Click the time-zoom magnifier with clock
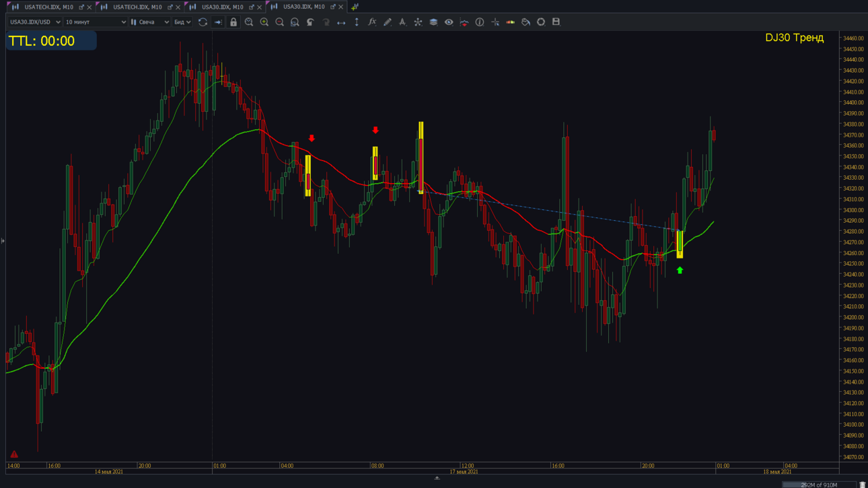Viewport: 868px width, 488px height. click(249, 22)
